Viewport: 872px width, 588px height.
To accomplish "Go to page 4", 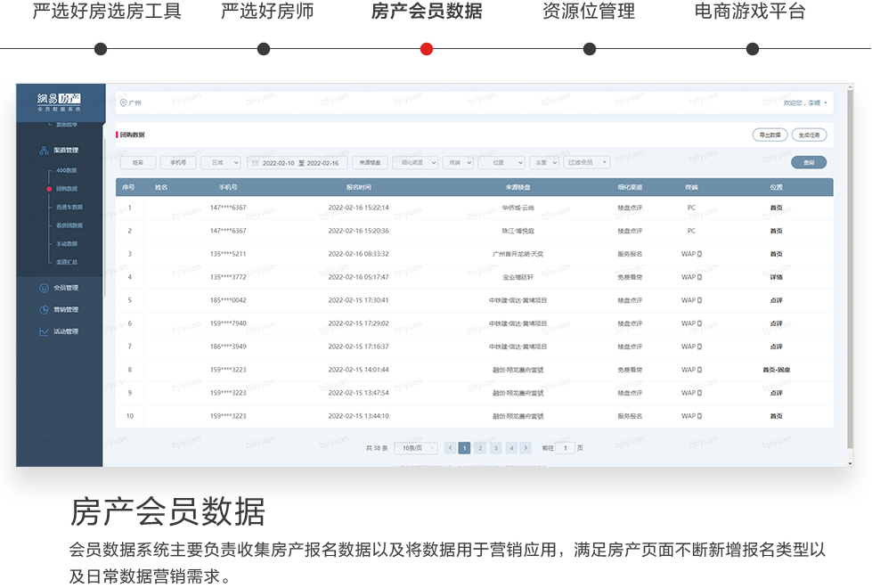I will [x=511, y=448].
